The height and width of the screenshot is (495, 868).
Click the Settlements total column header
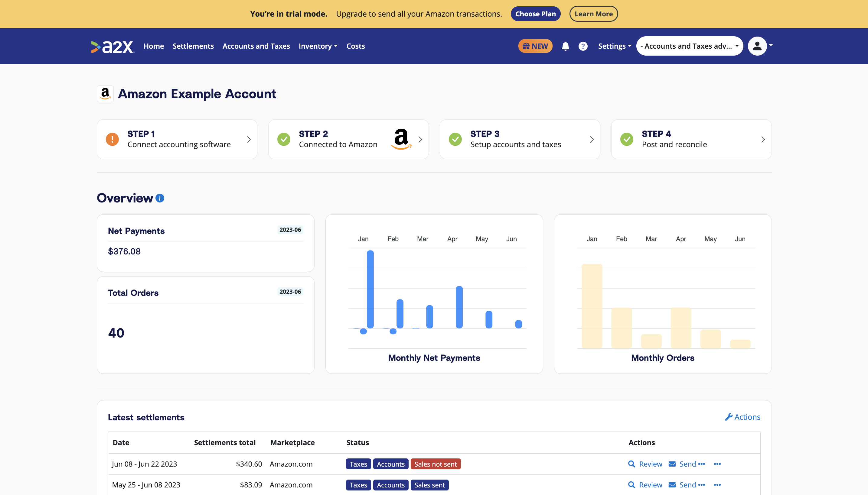[x=225, y=443]
